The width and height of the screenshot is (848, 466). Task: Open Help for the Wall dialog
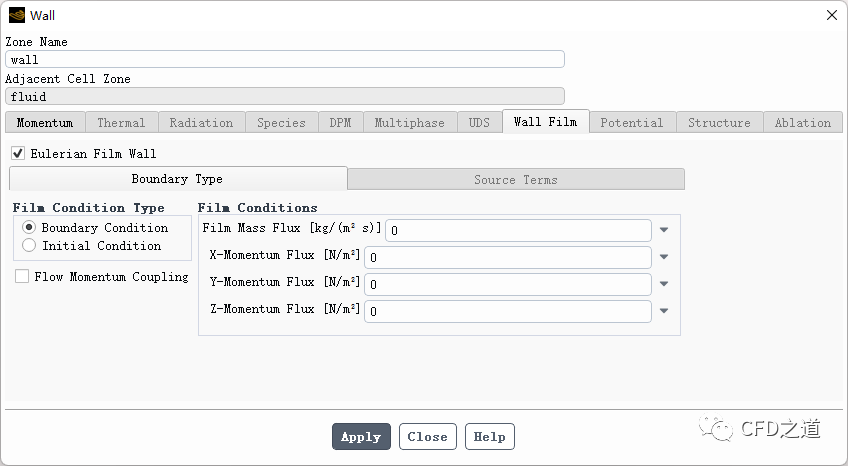489,437
